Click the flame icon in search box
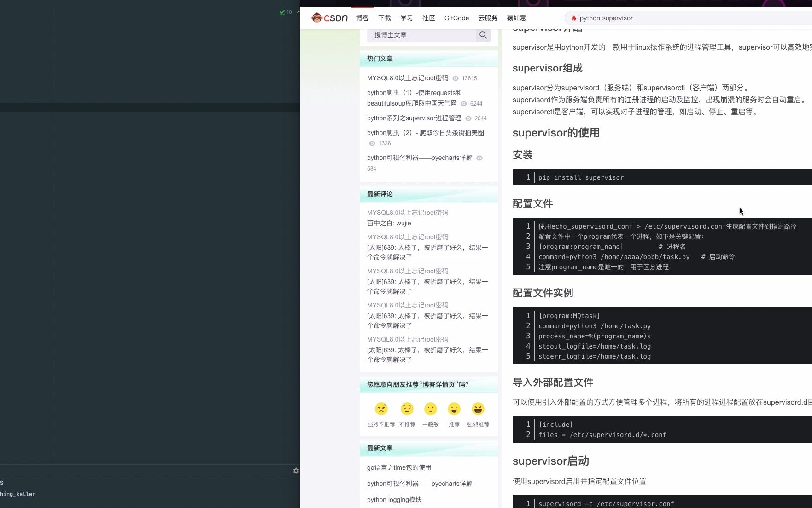Screen dimensions: 812x508 (574, 18)
